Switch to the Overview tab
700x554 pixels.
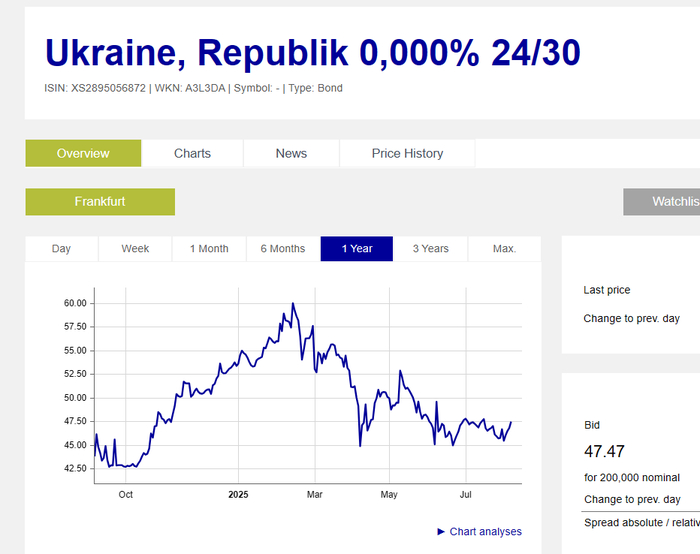pos(83,153)
